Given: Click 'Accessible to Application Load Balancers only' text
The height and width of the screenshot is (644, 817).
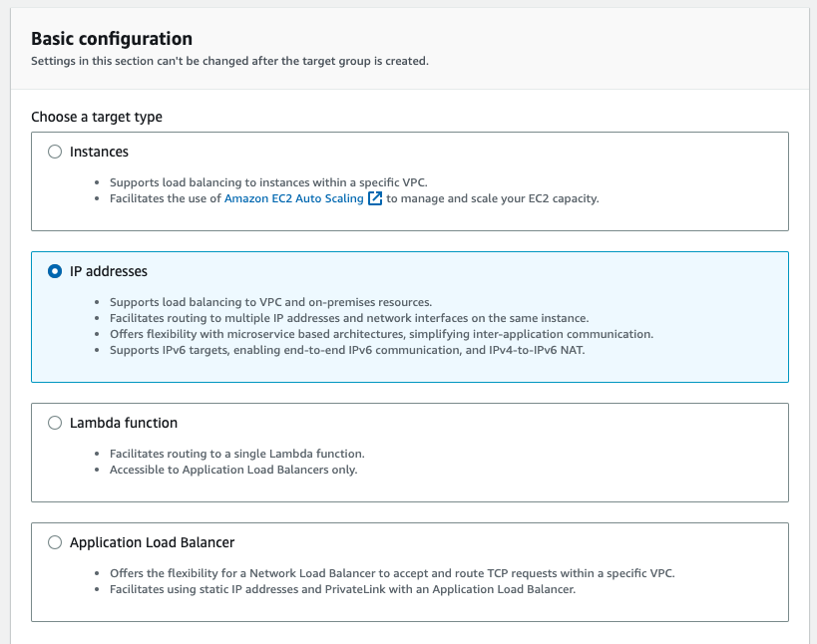Looking at the screenshot, I should 233,470.
